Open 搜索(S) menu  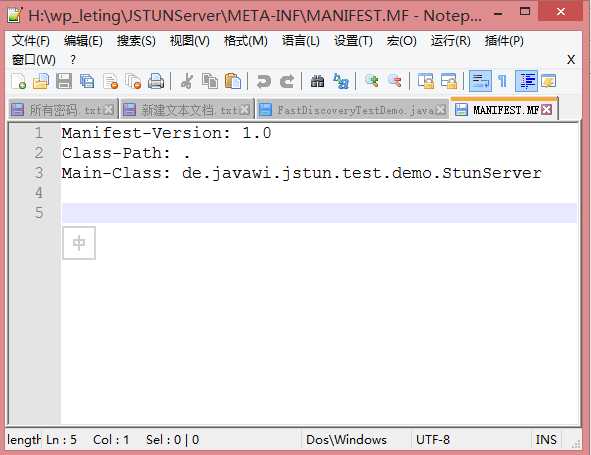[136, 41]
